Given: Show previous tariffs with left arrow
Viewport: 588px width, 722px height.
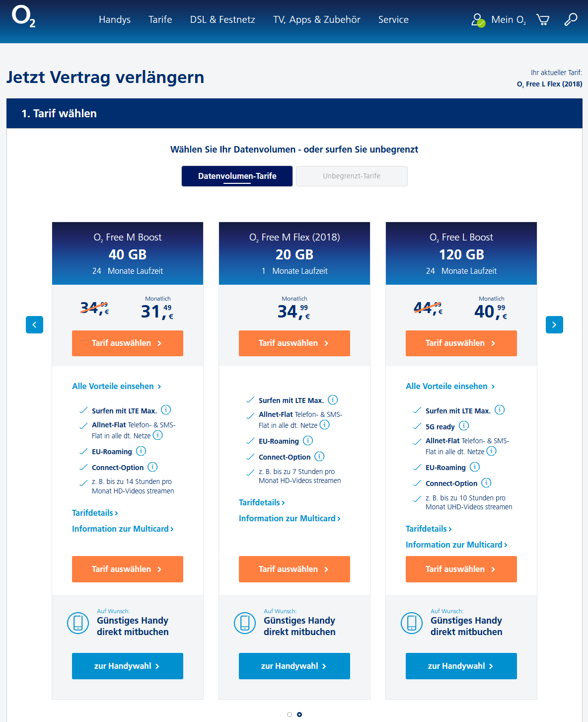Looking at the screenshot, I should (34, 324).
